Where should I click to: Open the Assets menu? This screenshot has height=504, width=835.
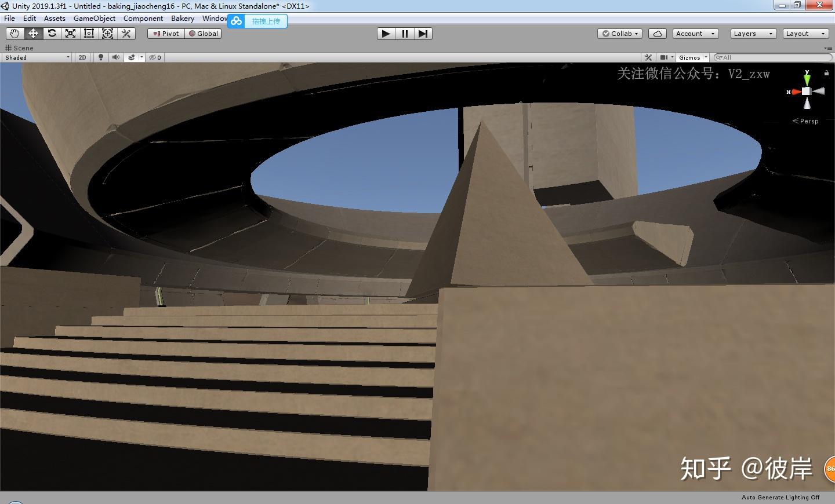click(55, 19)
